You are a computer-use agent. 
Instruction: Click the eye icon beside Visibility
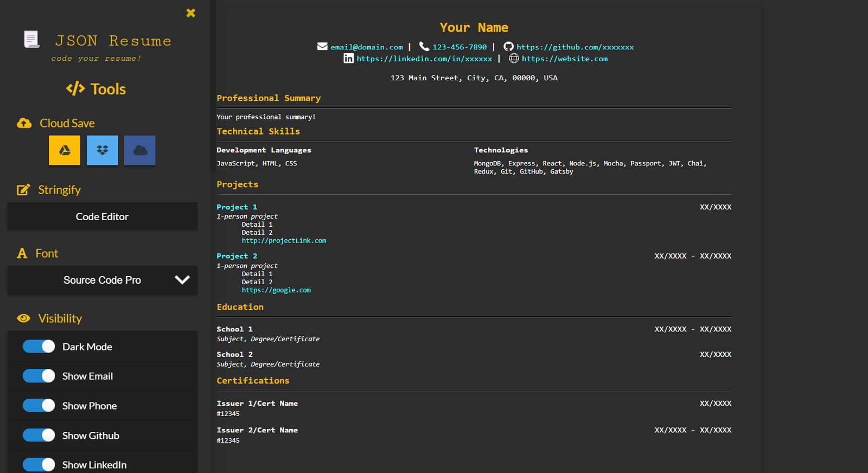[x=24, y=318]
